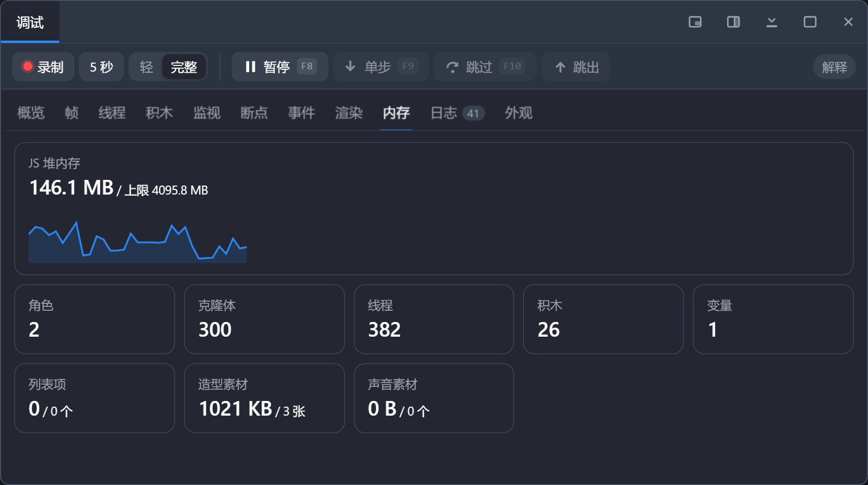
Task: Click the 146.1 MB heap value
Action: point(72,188)
